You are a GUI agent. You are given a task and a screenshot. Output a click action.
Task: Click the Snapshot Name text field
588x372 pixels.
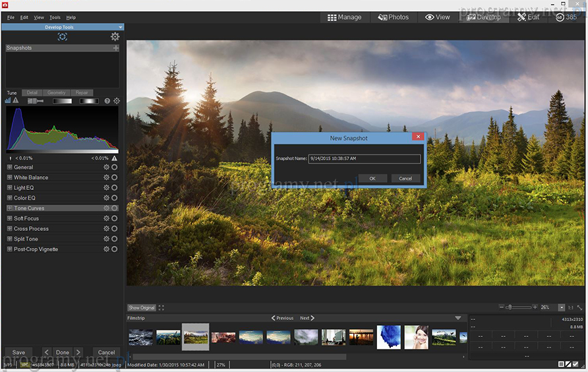pos(363,159)
